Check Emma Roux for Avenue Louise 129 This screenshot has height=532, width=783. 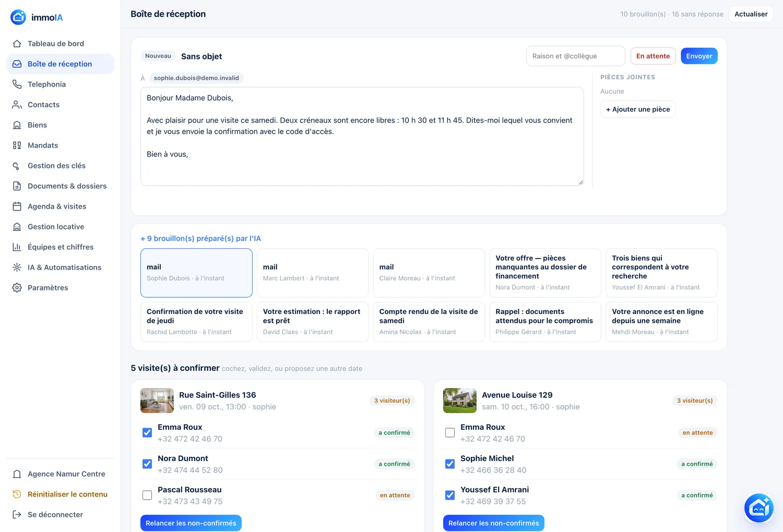pyautogui.click(x=450, y=433)
